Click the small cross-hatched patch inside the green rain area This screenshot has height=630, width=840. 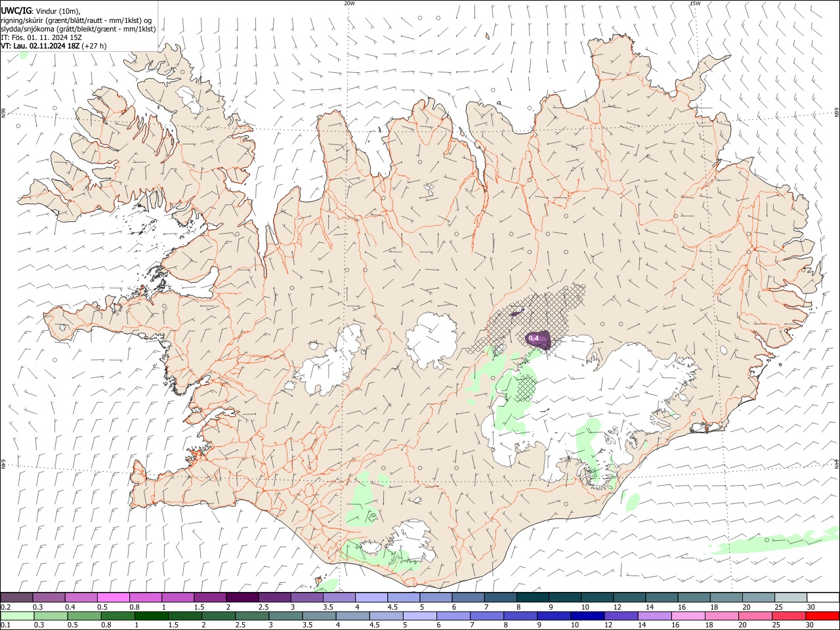click(x=524, y=387)
